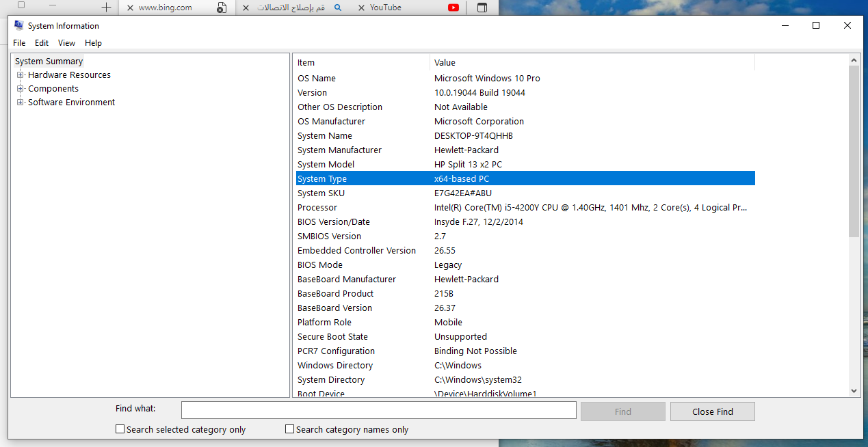The image size is (868, 447).
Task: Open the View menu
Action: [x=66, y=43]
